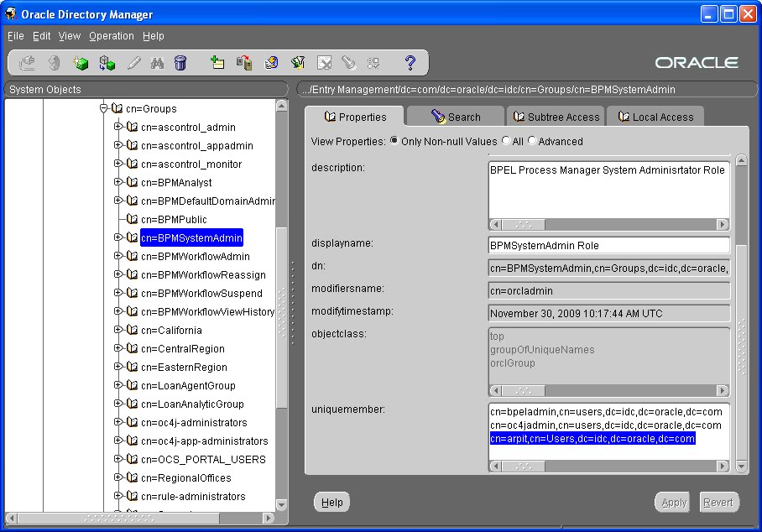Screen dimensions: 762x532
Task: Switch to the Search tab
Action: tap(456, 117)
